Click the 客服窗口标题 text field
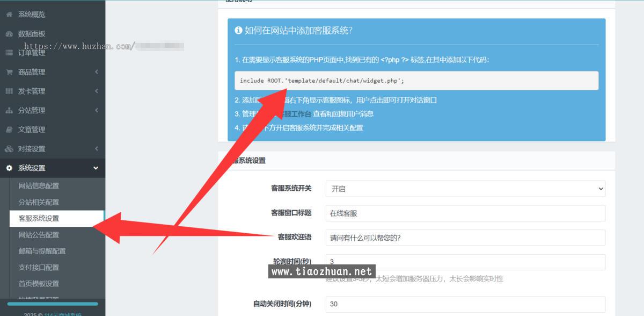This screenshot has height=316, width=644. (x=465, y=213)
